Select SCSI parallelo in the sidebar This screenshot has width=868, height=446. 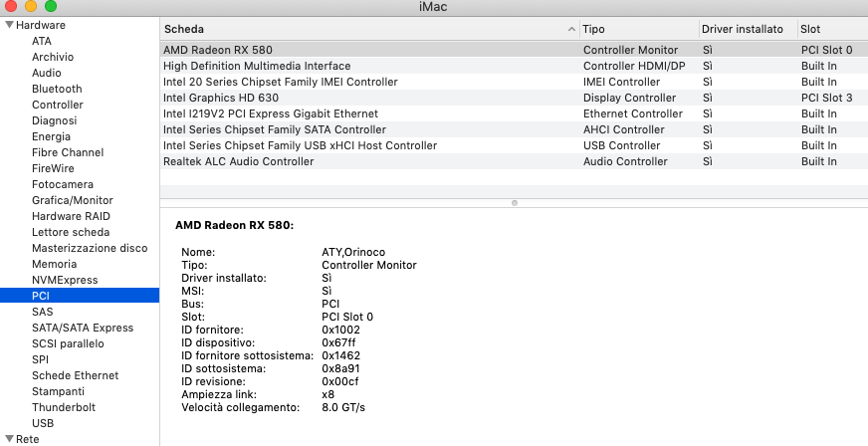click(x=68, y=344)
